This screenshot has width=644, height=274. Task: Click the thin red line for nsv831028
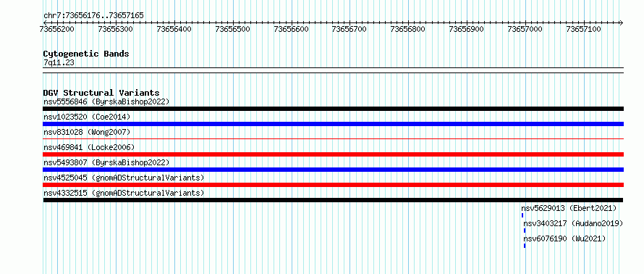point(333,139)
